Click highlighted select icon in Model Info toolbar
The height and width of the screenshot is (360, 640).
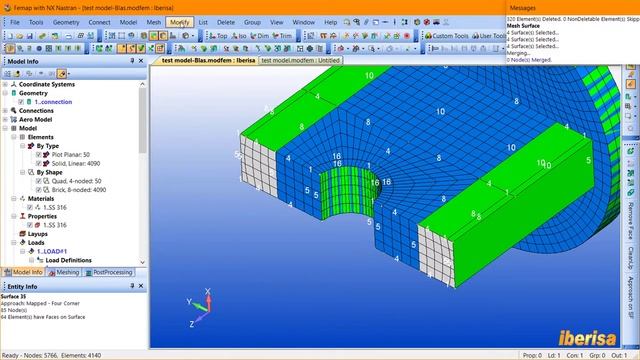pos(61,74)
